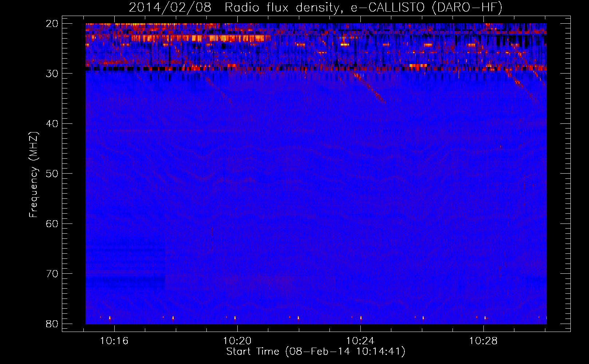589x364 pixels.
Task: Click the drifting burst streak after 10:24 near 33 MHz
Action: [369, 88]
